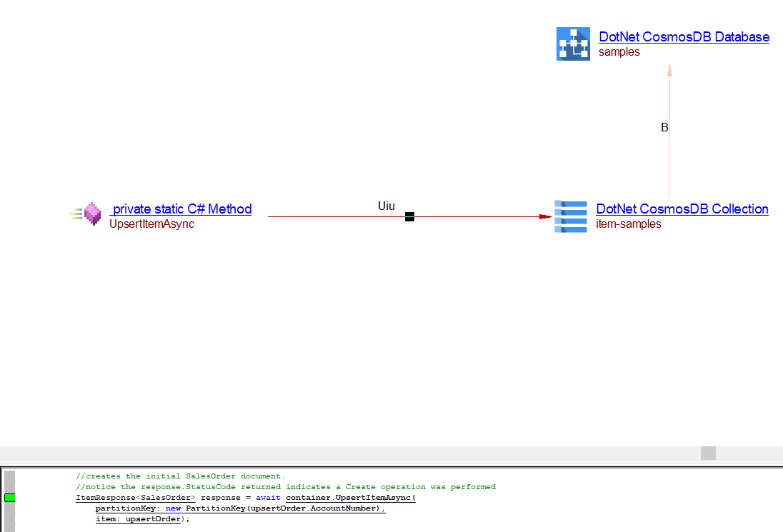Click the 'creates the initial SalesOrder' comment
783x532 pixels.
[180, 476]
